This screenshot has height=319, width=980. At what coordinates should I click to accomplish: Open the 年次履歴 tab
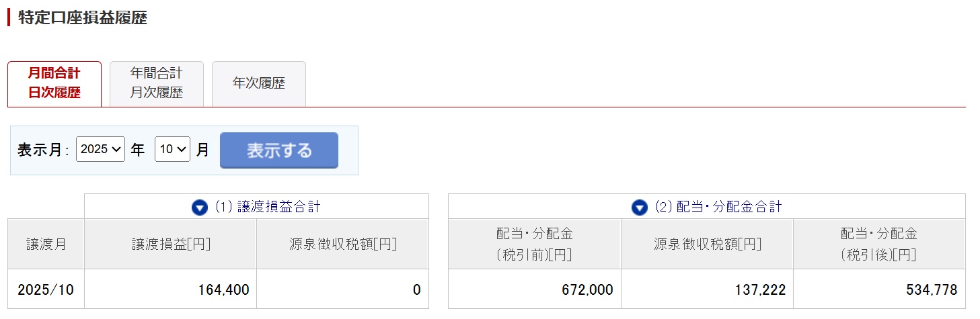[x=259, y=84]
